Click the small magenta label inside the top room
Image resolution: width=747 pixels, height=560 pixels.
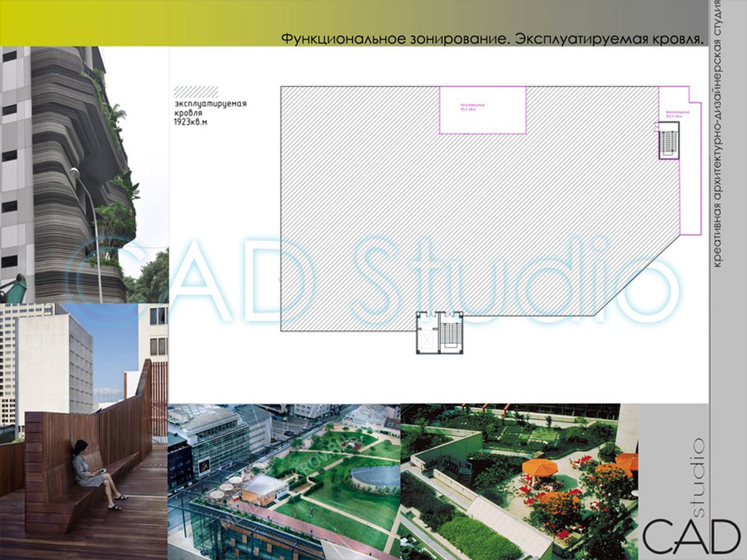pos(472,106)
